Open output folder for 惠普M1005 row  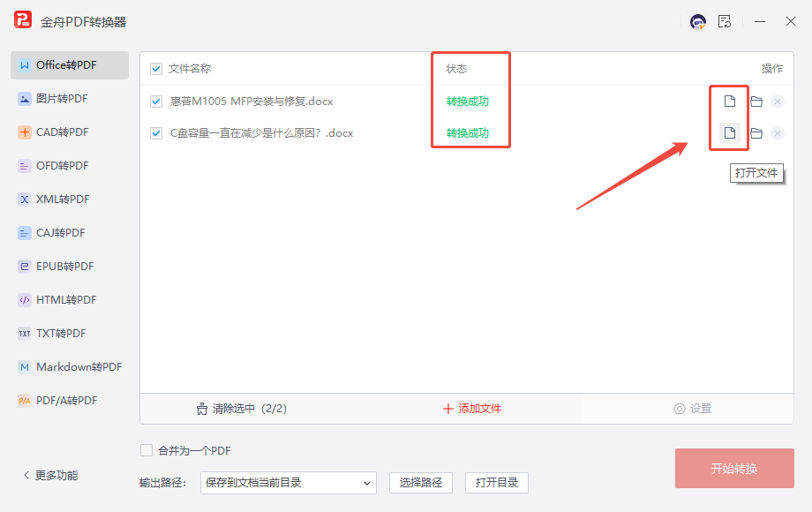(756, 102)
